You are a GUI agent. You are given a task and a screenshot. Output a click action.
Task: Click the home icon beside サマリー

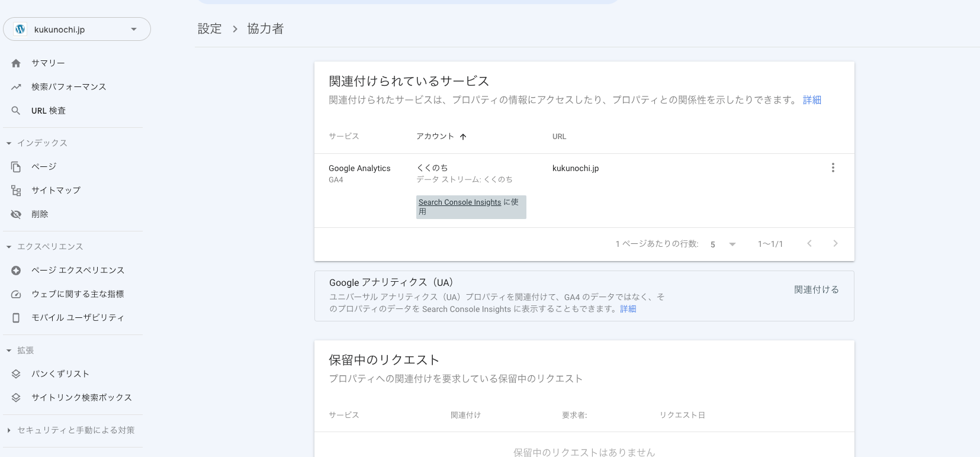pyautogui.click(x=16, y=63)
